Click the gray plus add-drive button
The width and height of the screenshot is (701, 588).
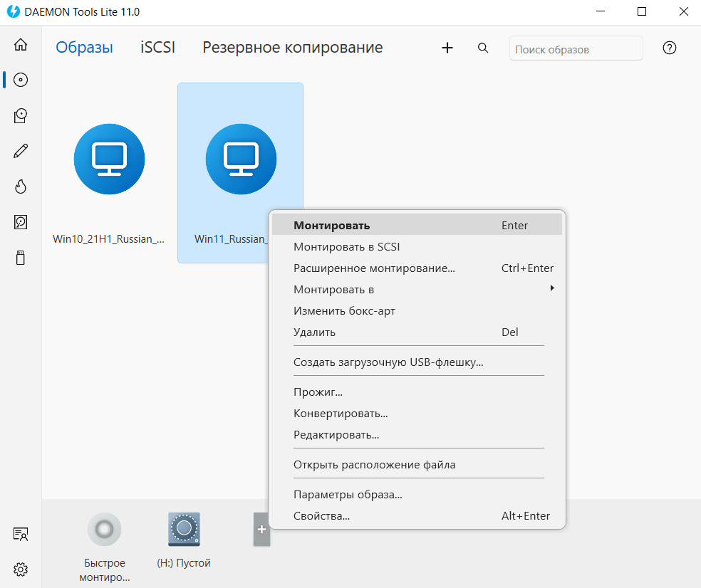tap(261, 530)
